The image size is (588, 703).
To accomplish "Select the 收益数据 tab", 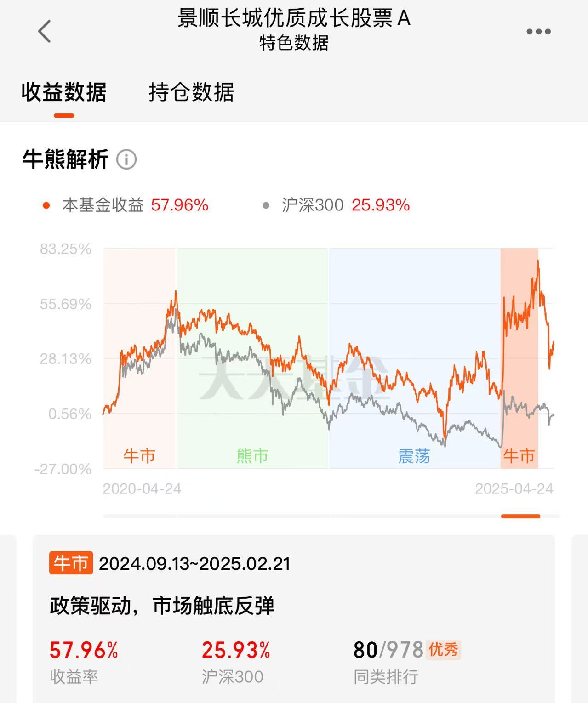I will pyautogui.click(x=64, y=92).
